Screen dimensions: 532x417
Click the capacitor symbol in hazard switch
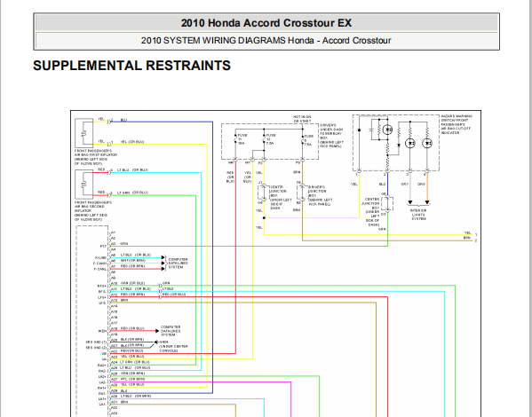(371, 130)
